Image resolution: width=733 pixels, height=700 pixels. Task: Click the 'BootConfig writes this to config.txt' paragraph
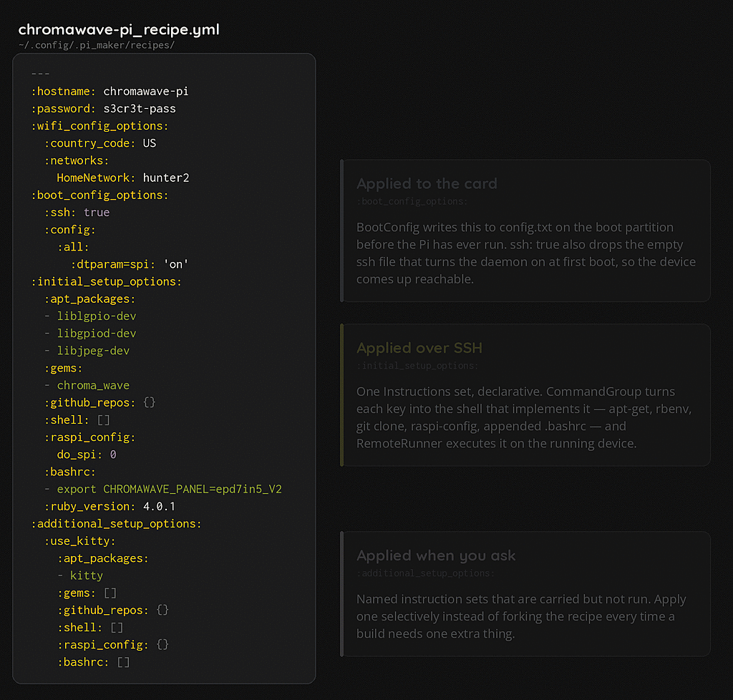point(526,253)
